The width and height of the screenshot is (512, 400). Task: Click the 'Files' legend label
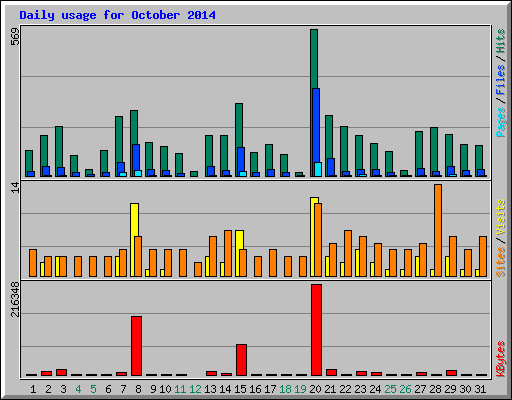point(500,80)
